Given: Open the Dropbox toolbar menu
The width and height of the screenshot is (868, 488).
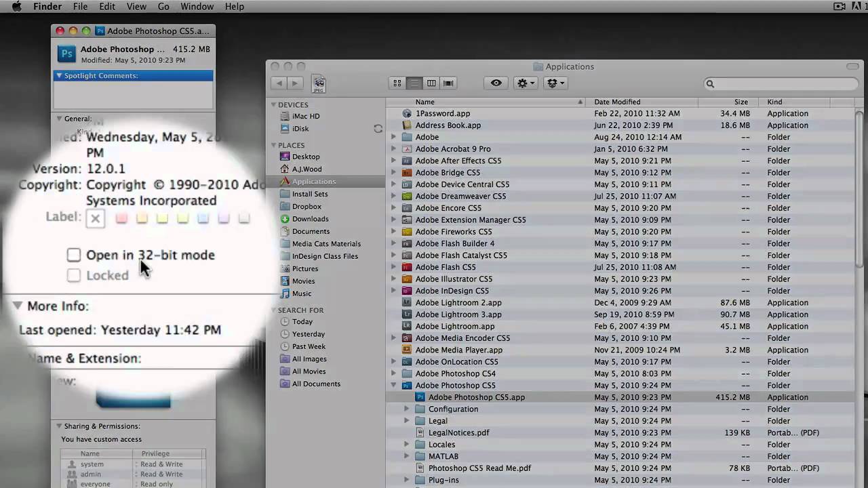Looking at the screenshot, I should click(x=555, y=83).
